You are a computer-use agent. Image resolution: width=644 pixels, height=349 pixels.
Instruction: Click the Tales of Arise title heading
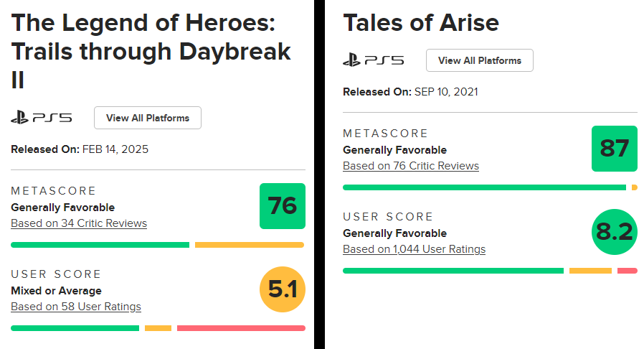click(x=421, y=23)
